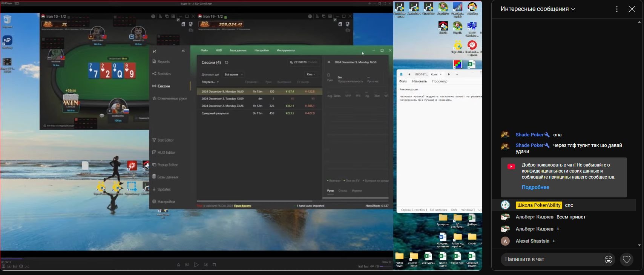The image size is (644, 275).
Task: Open Просмотр menu in Notepad
Action: [440, 81]
